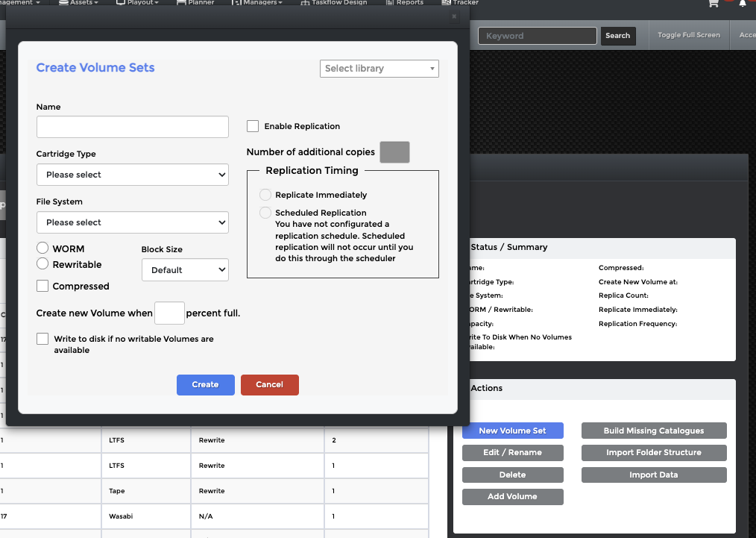Click the Tape cell in the table
The height and width of the screenshot is (538, 756).
point(146,491)
